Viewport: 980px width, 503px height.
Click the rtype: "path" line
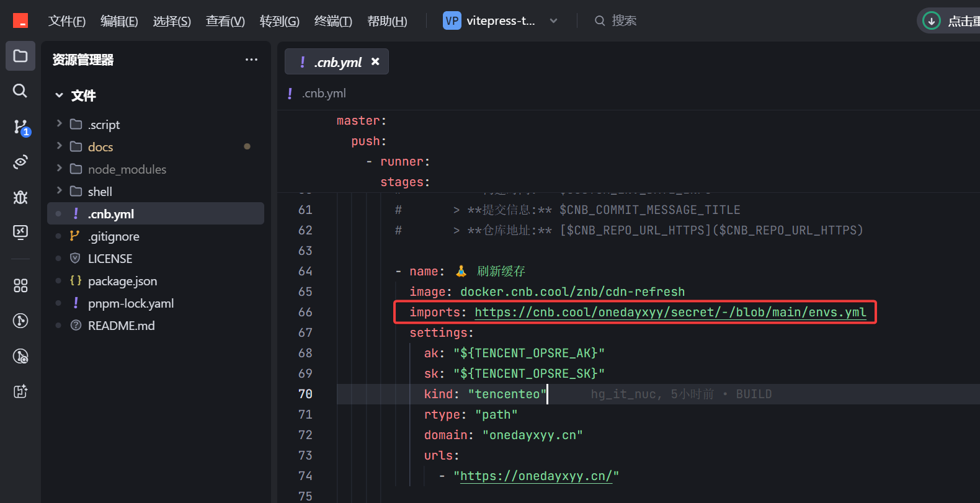[x=471, y=414]
